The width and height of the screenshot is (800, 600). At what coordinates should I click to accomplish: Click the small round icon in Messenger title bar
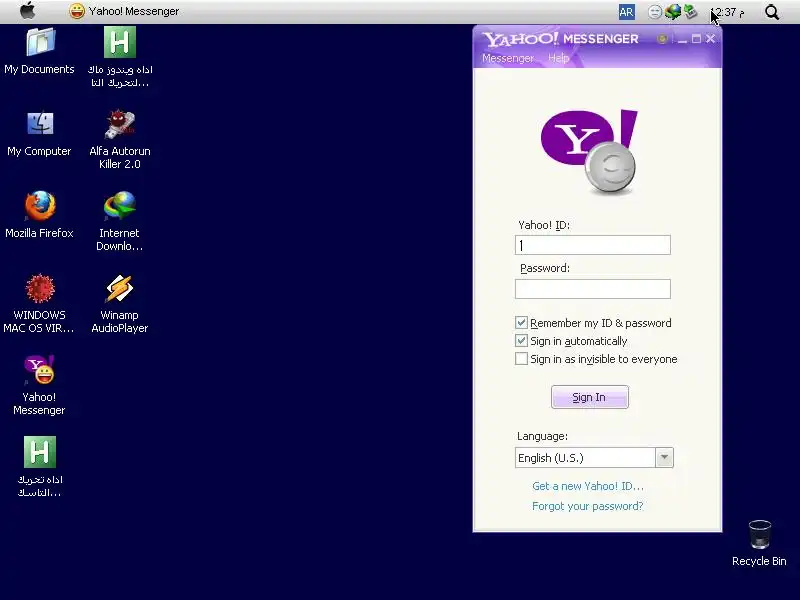pyautogui.click(x=662, y=39)
